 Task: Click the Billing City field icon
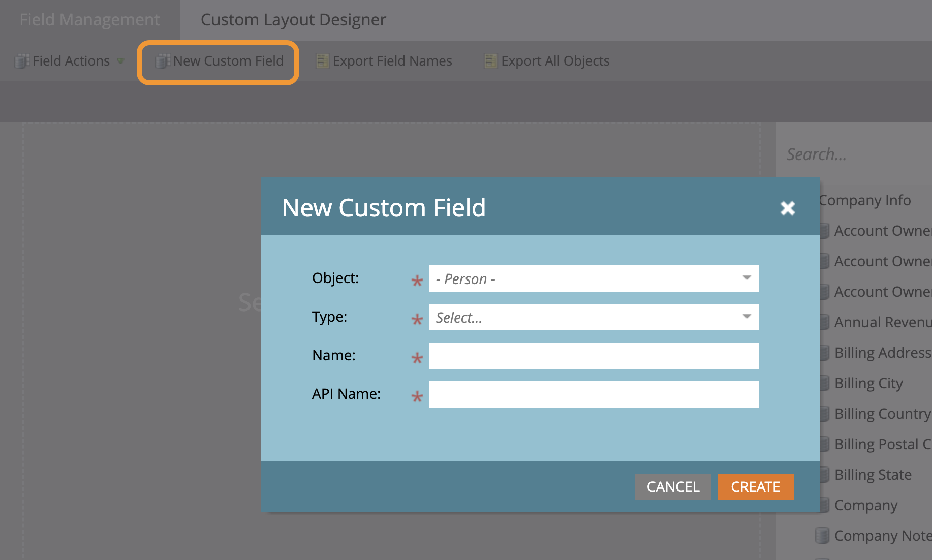pos(825,383)
